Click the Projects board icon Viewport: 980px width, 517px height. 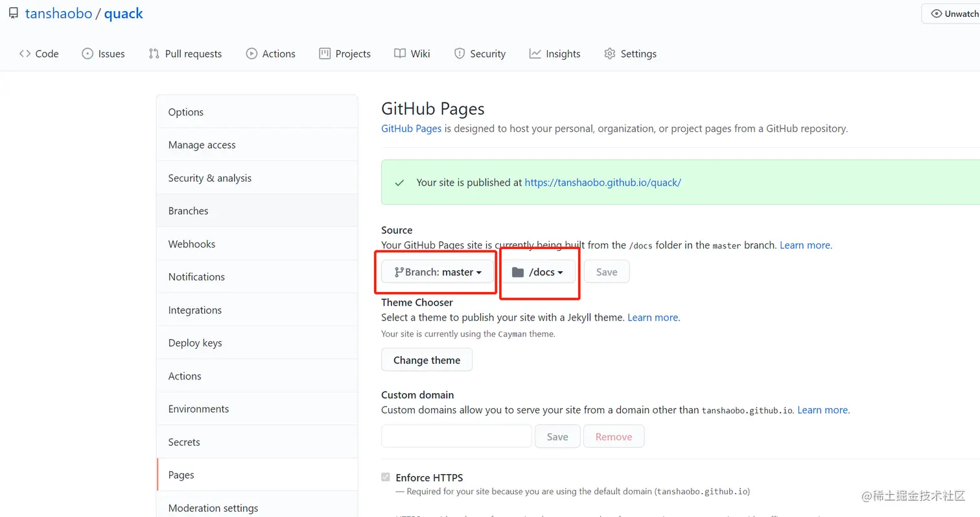point(325,54)
